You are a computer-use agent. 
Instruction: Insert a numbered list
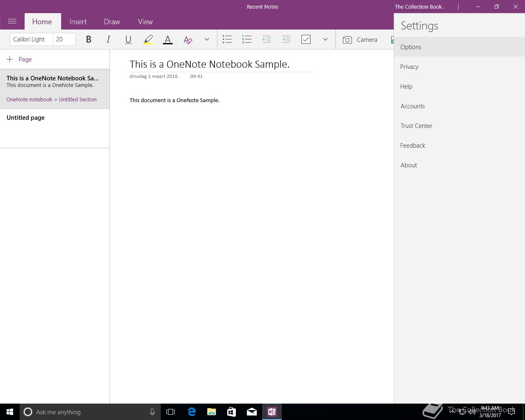click(x=247, y=39)
